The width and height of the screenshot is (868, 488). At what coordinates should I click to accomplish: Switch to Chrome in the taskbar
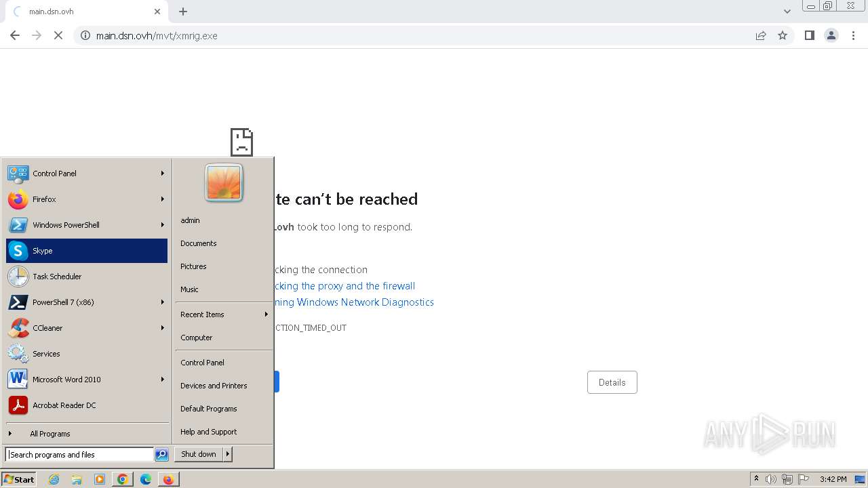click(123, 479)
